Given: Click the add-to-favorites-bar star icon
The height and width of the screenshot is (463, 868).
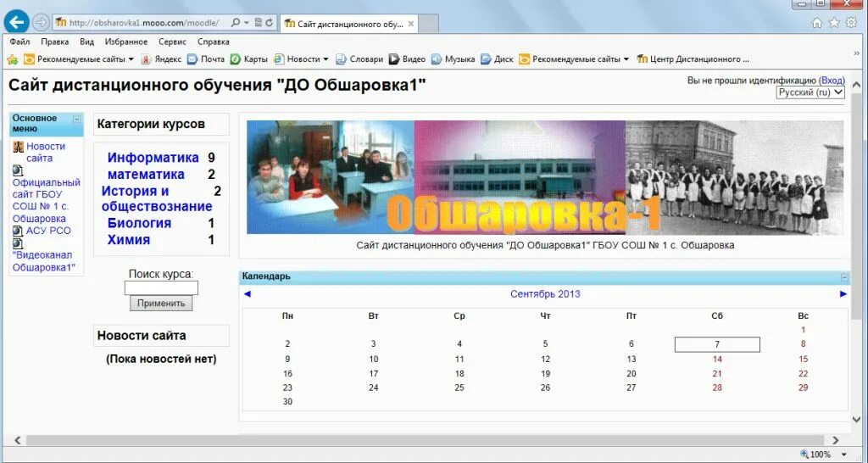Looking at the screenshot, I should click(12, 59).
